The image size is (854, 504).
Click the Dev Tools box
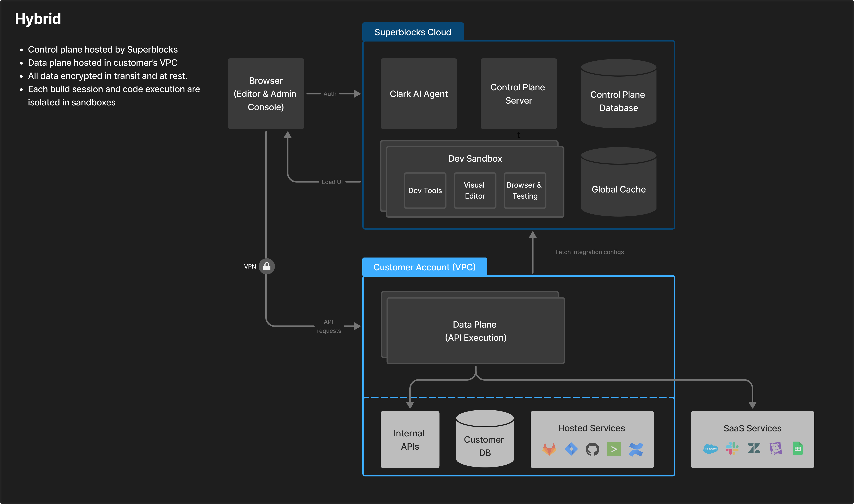tap(425, 190)
